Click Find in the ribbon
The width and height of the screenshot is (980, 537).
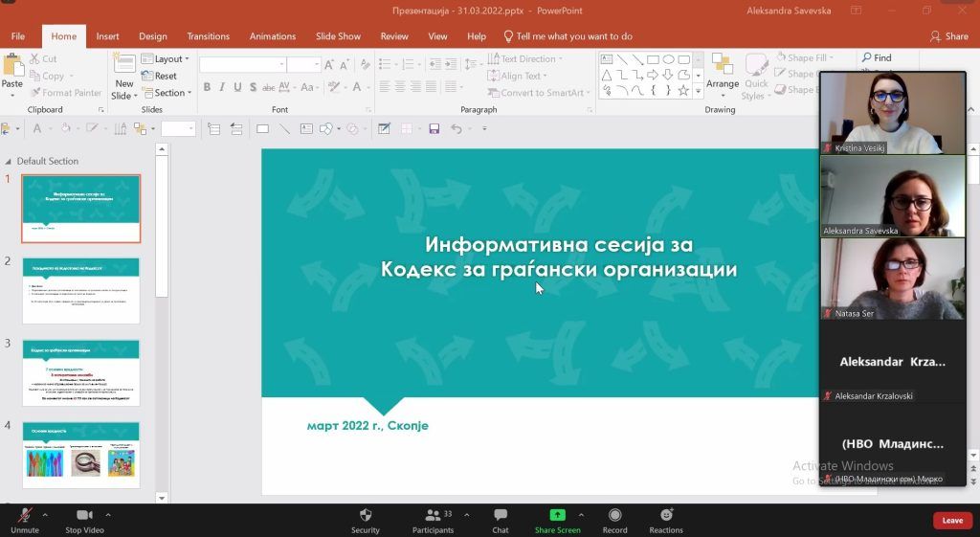877,57
